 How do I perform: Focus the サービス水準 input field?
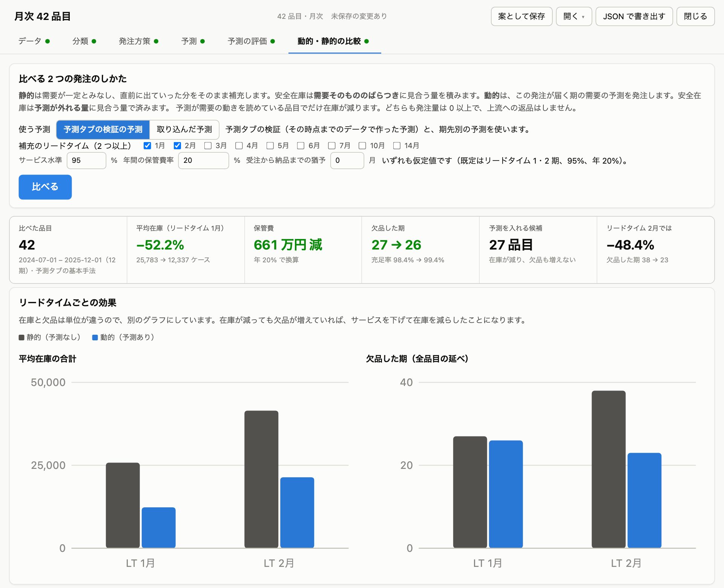pos(86,161)
